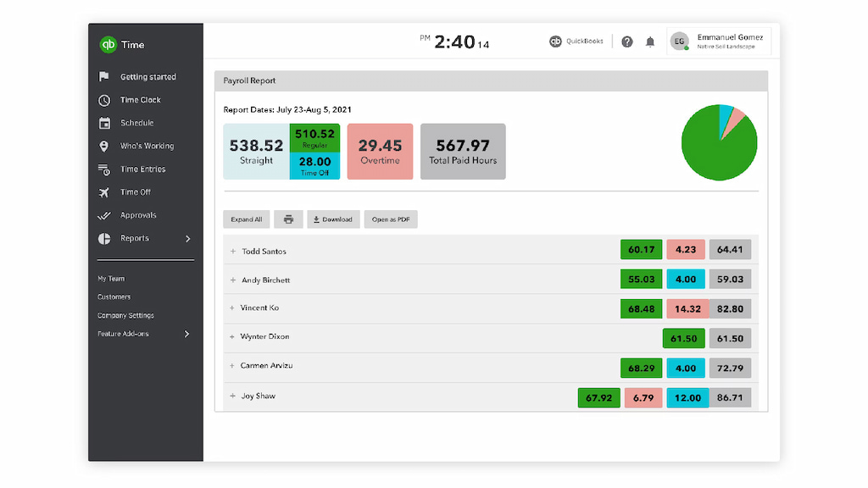
Task: Expand Todd Santos's payroll row
Action: pos(235,249)
